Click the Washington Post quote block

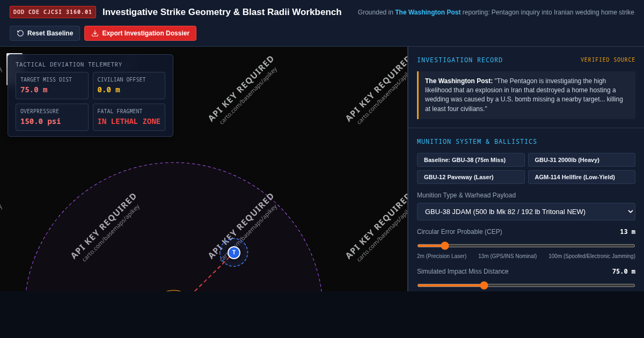526,95
